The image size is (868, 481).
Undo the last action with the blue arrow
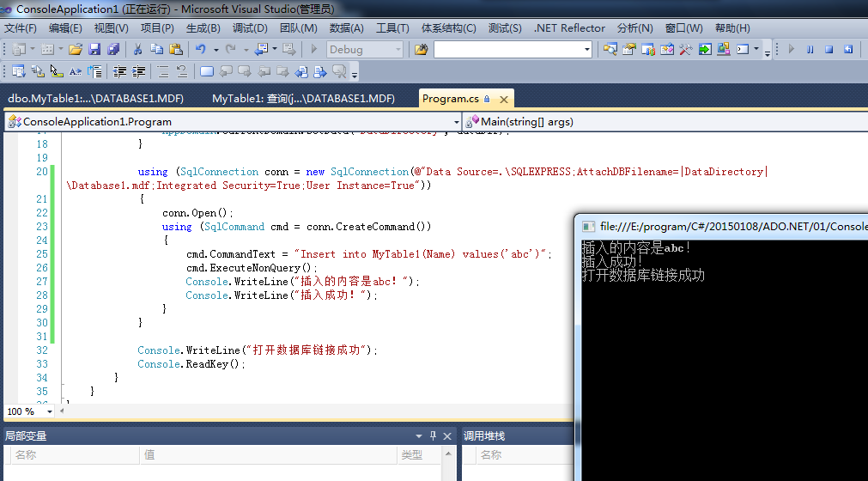click(x=200, y=49)
